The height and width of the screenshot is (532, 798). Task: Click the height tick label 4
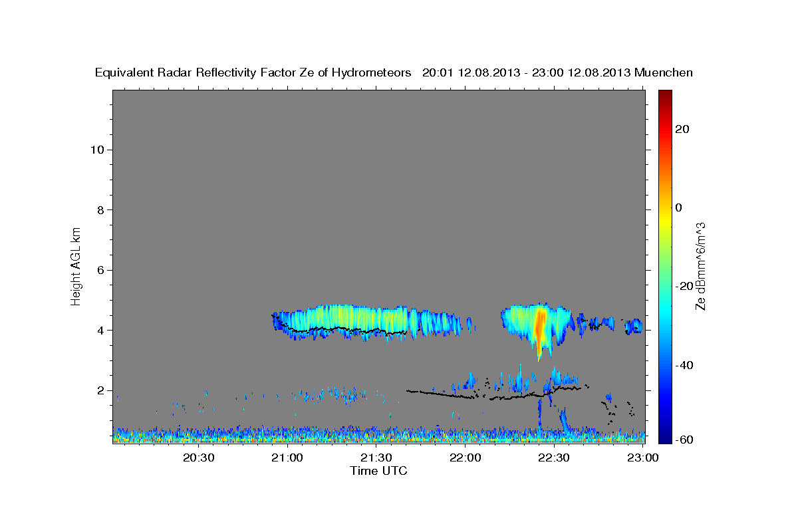click(x=101, y=331)
